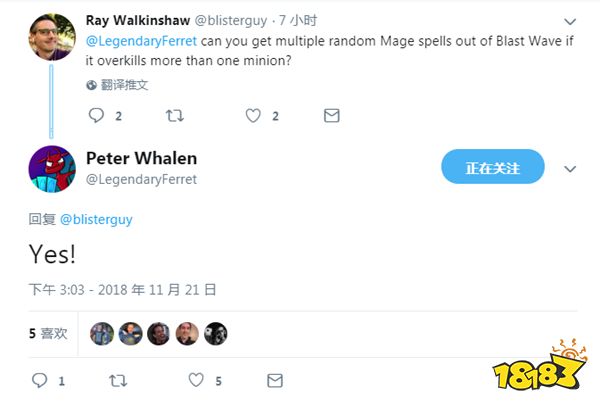Like Peter Whalen's Yes reply
This screenshot has width=600, height=407.
tap(196, 380)
